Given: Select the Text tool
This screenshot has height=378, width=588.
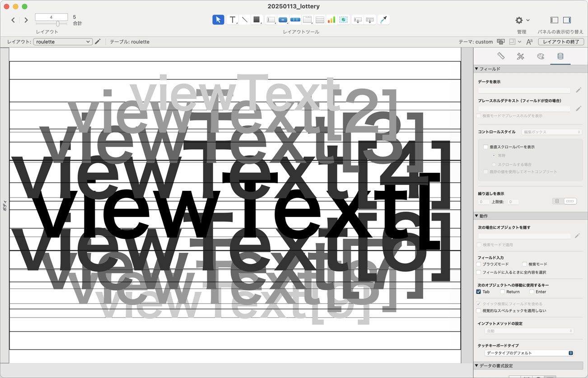Looking at the screenshot, I should (x=232, y=19).
